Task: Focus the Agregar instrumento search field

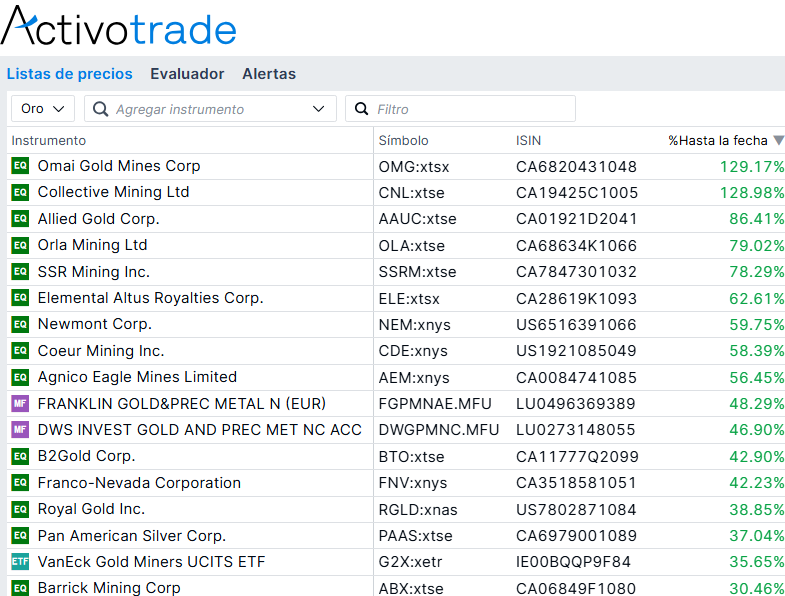Action: pos(210,109)
